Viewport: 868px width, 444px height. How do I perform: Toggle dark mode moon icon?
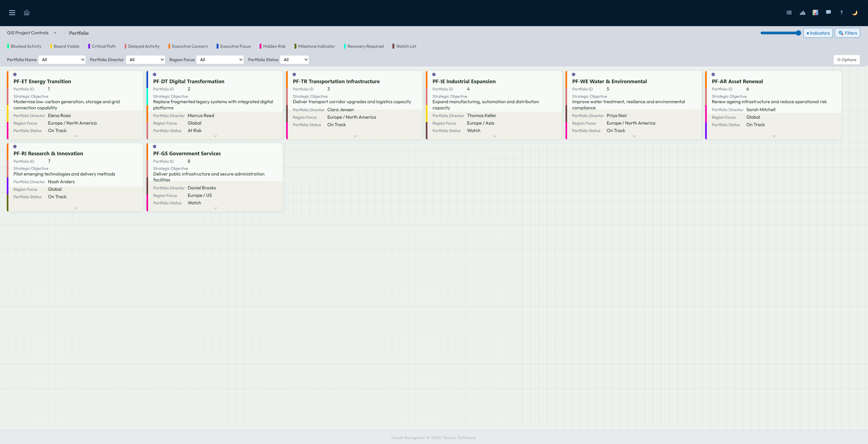[x=855, y=13]
